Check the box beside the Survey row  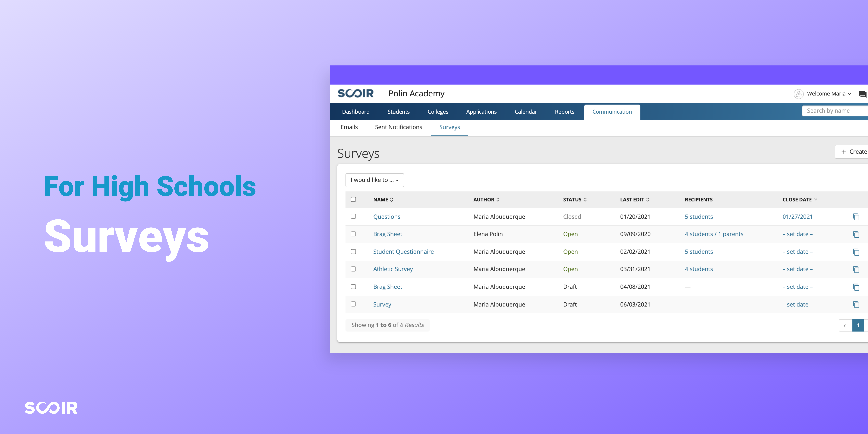pyautogui.click(x=353, y=304)
